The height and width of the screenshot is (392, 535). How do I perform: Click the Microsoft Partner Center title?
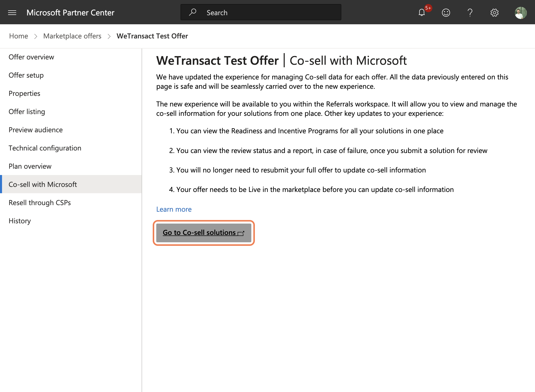70,12
